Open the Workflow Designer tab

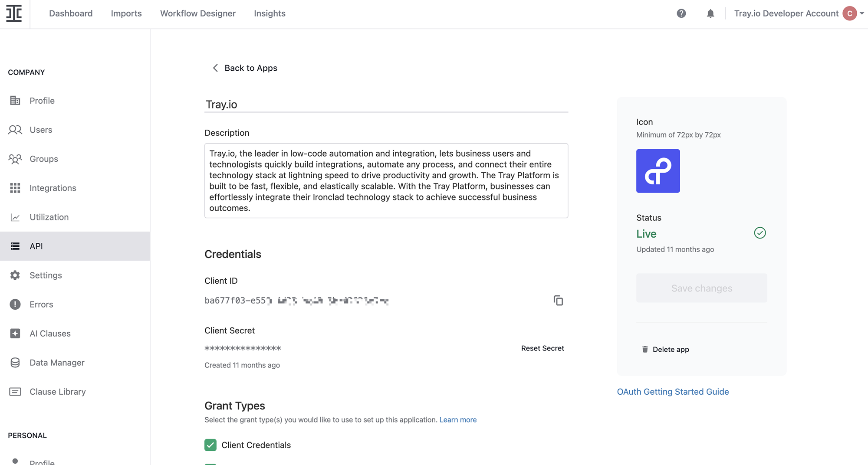coord(198,13)
